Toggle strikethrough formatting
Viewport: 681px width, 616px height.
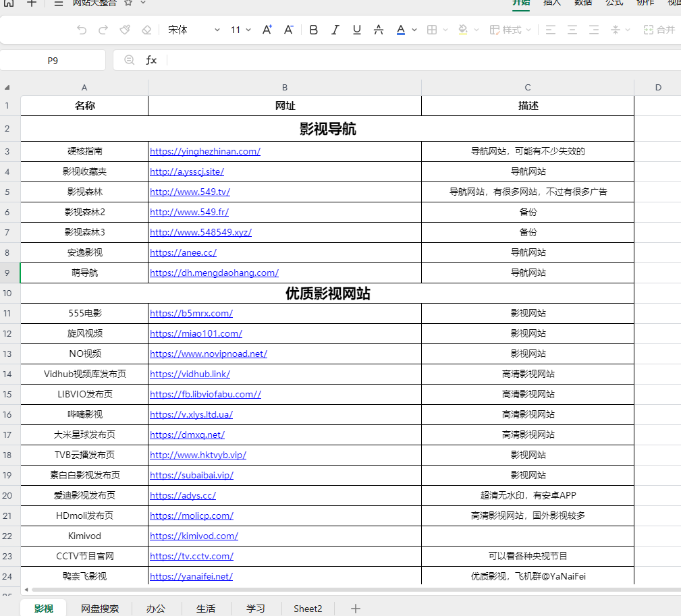379,30
